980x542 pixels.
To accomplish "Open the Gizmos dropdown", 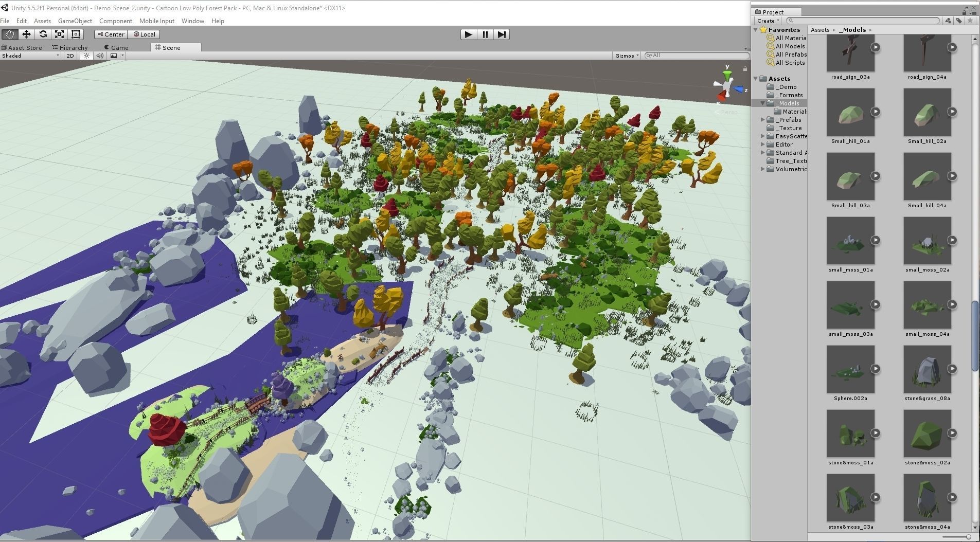I will coord(627,56).
